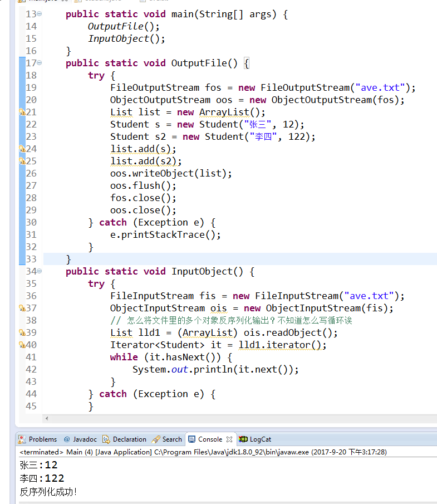Click the Problems tab icon

coord(22,439)
